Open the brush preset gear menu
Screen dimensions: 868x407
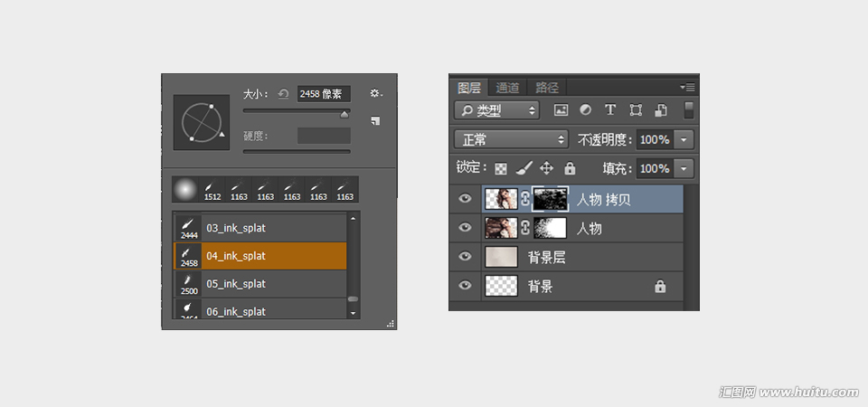376,93
